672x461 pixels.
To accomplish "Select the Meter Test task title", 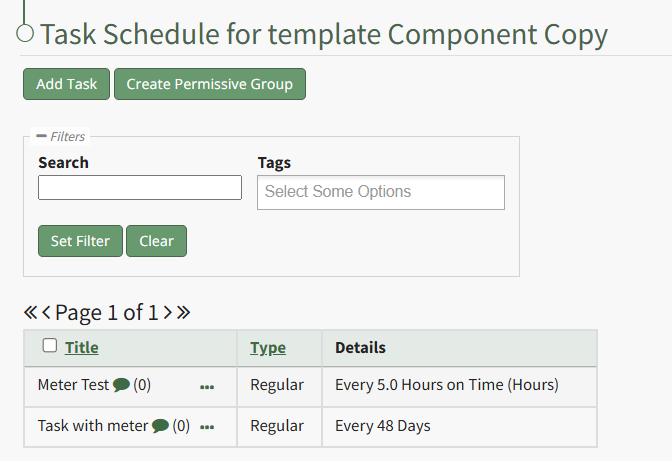I will (x=73, y=385).
